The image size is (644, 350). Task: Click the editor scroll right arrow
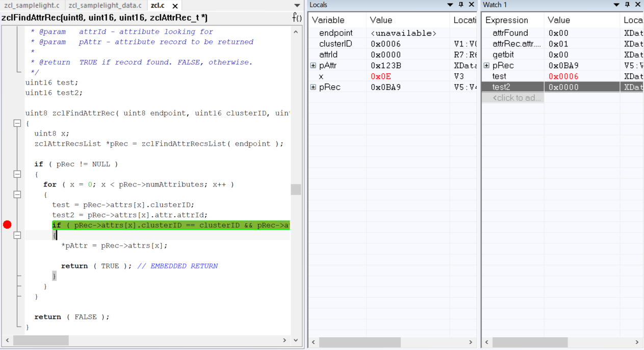[x=285, y=340]
